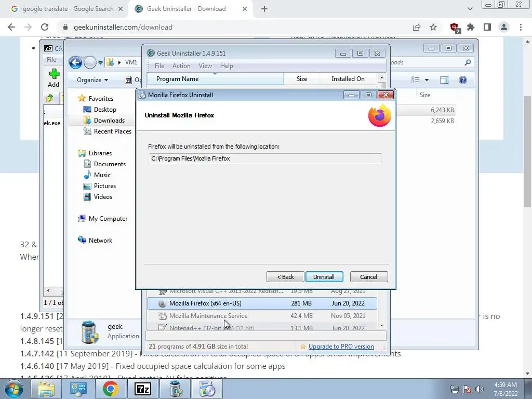
Task: Toggle Chrome side panel icon
Action: 487,27
